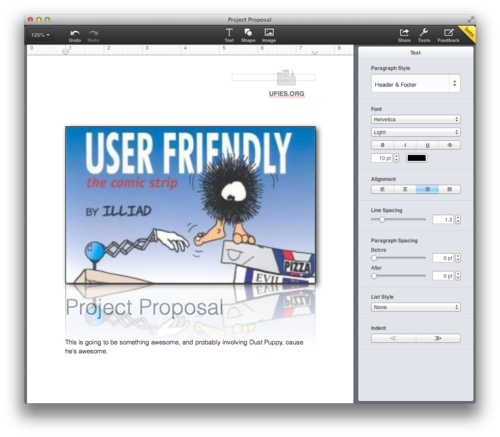
Task: Click the Project Proposal heading text
Action: tap(144, 307)
